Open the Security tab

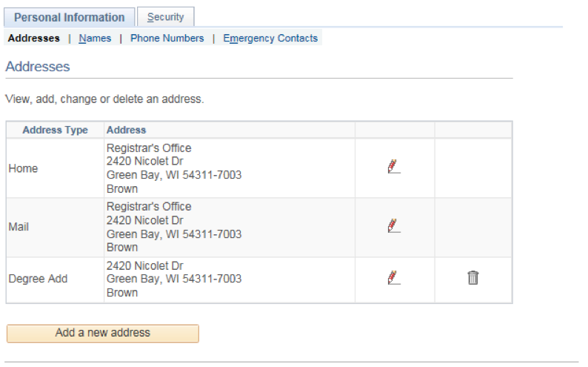click(x=165, y=17)
